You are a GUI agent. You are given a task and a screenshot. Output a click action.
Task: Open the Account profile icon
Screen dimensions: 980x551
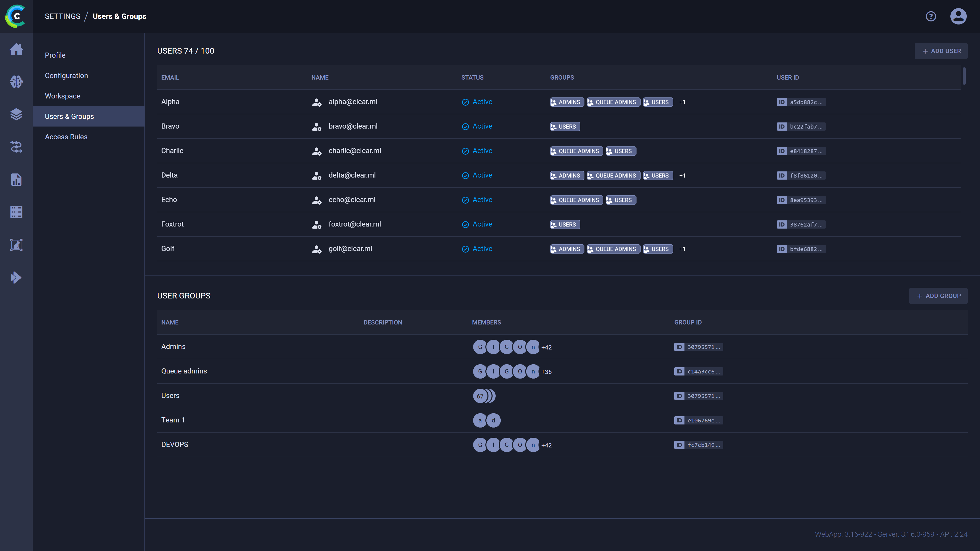959,16
